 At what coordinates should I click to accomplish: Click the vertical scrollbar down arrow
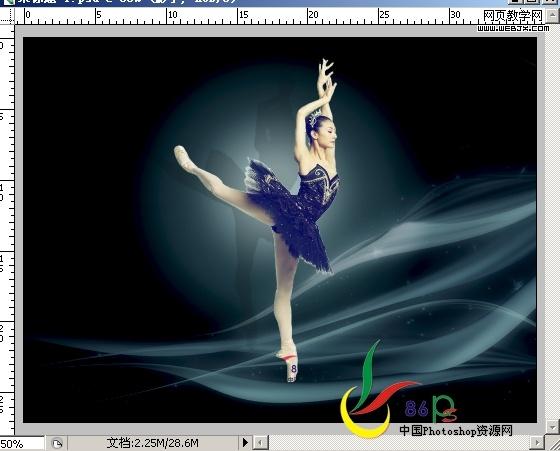[x=552, y=426]
